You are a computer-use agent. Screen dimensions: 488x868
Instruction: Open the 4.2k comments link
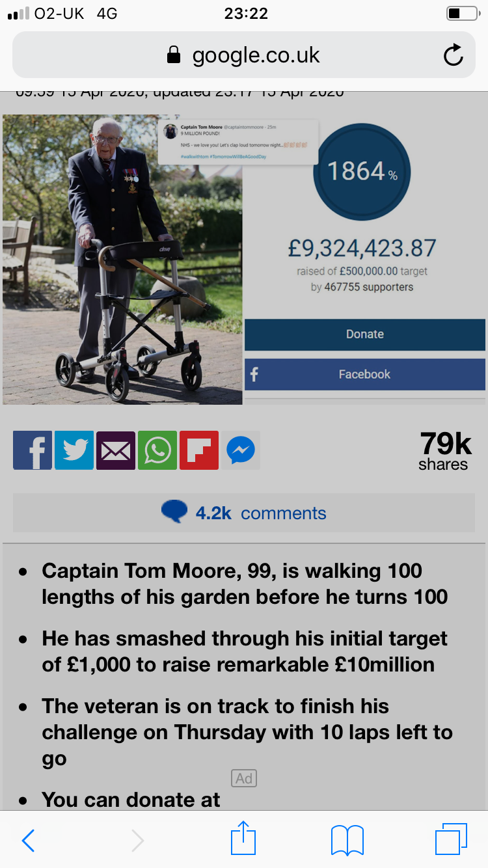[244, 513]
